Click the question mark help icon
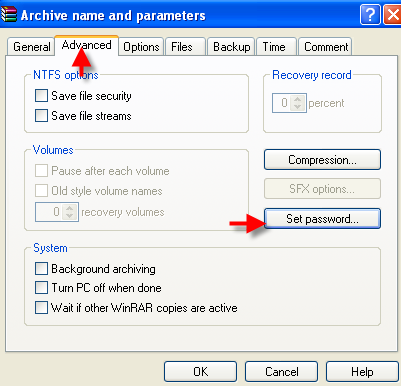Image resolution: width=401 pixels, height=386 pixels. [x=370, y=15]
